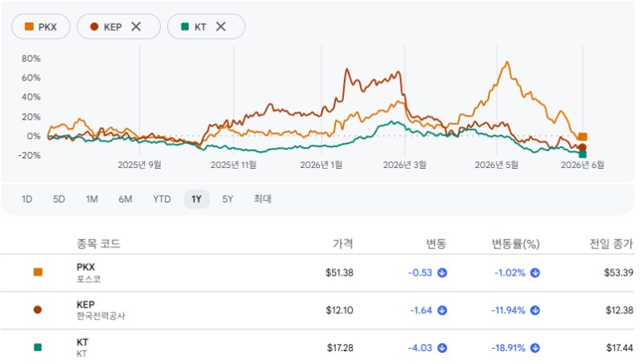
Task: Open the PKX 포스코 table row
Action: (317, 273)
